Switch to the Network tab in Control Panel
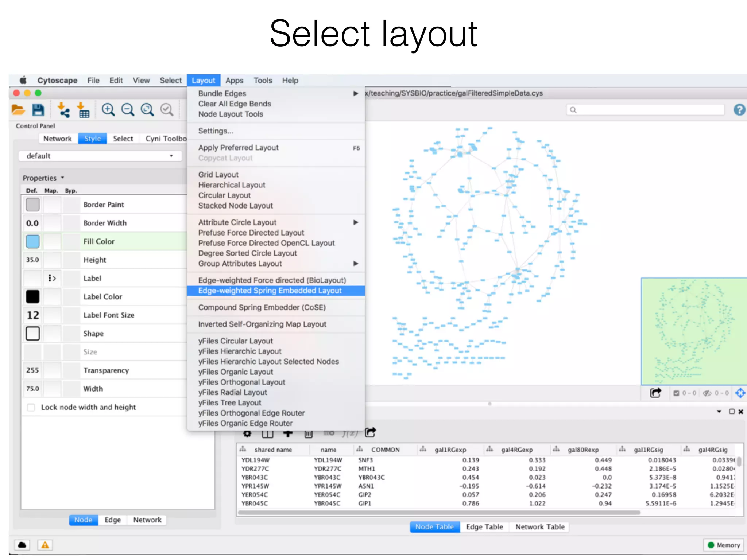 pyautogui.click(x=58, y=139)
